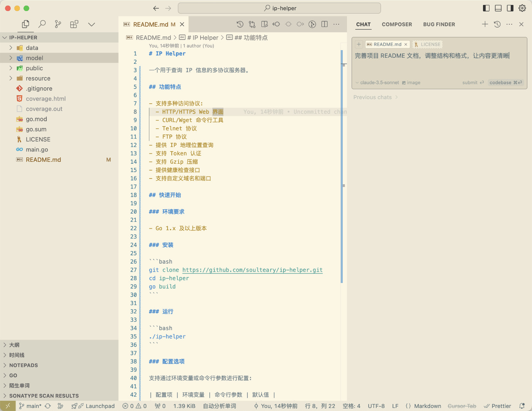Image resolution: width=532 pixels, height=411 pixels.
Task: Click the git commit node icon
Action: coord(288,24)
